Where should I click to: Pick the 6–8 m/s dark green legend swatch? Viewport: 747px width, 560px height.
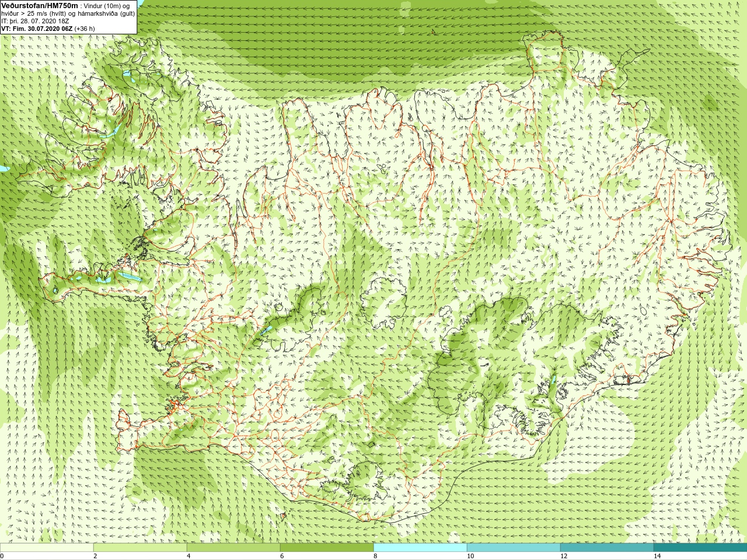327,548
